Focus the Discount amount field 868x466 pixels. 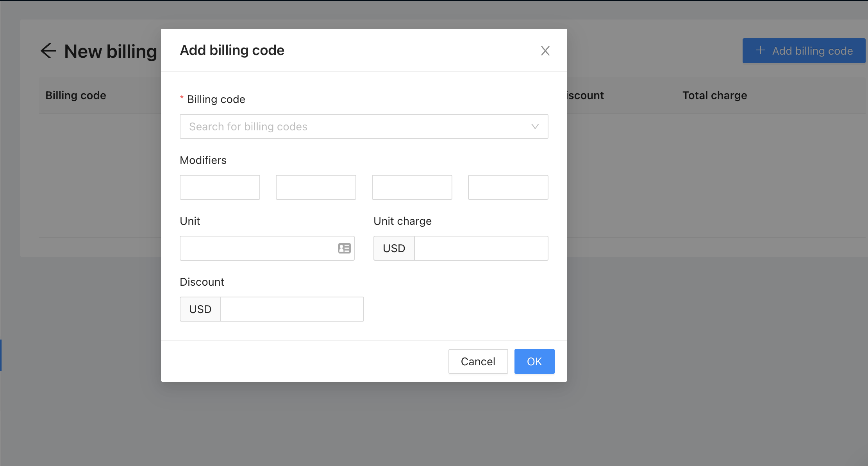pos(292,309)
